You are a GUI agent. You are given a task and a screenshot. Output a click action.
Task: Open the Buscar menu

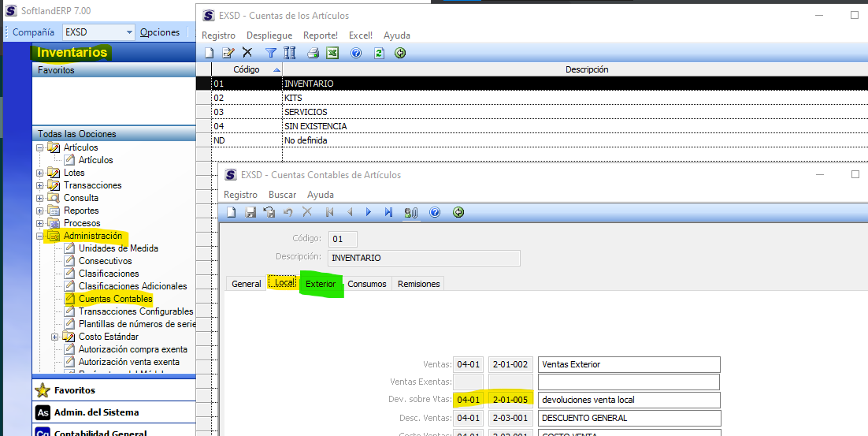point(282,195)
